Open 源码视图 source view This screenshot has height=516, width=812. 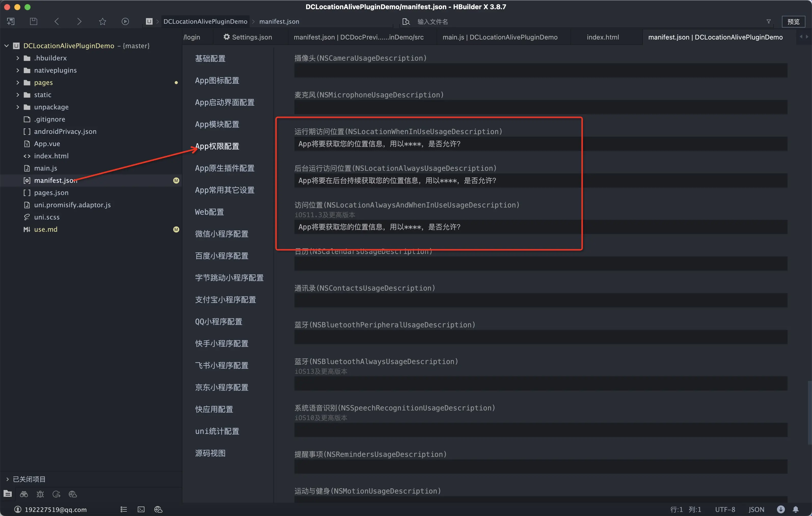[x=210, y=453]
